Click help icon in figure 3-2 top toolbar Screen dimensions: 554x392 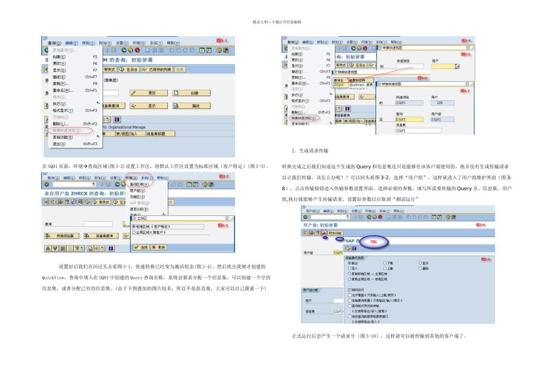coord(205,184)
